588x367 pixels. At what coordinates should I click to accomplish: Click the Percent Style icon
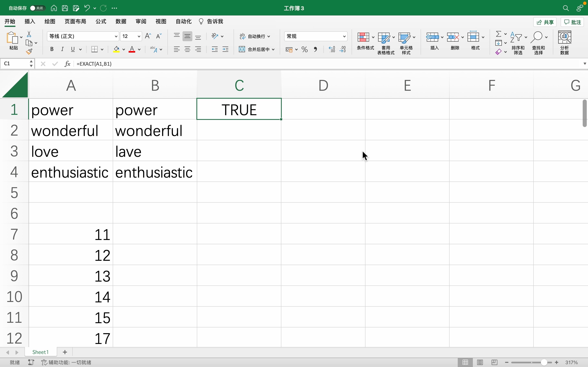[x=304, y=50]
